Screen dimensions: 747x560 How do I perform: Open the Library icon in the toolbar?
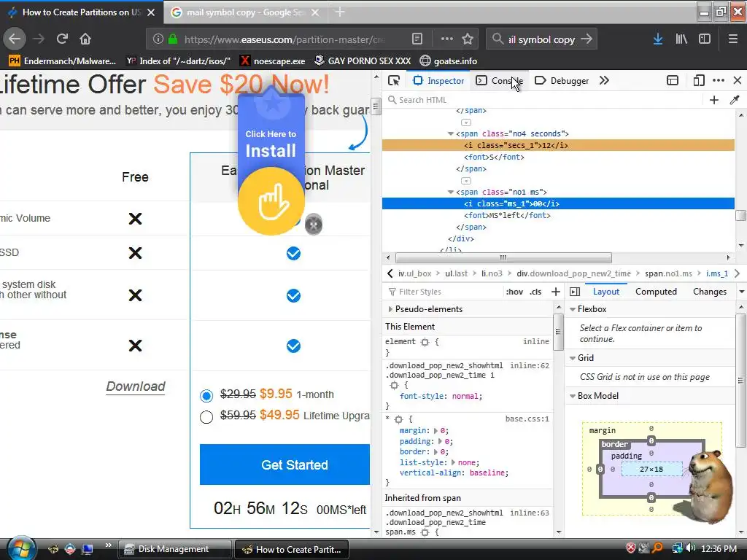coord(681,39)
